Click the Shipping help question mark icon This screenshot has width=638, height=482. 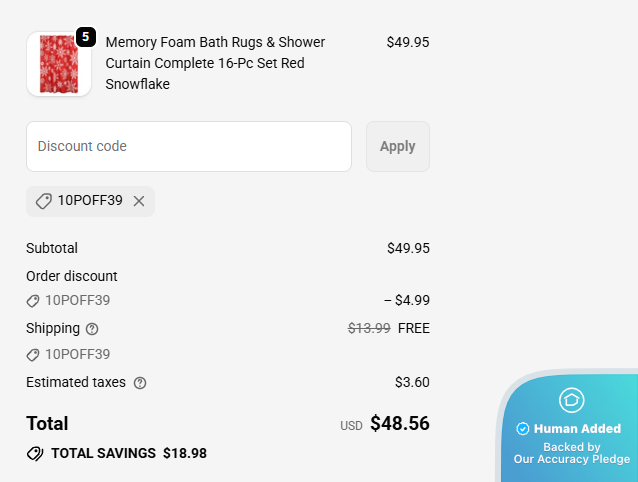(x=93, y=329)
